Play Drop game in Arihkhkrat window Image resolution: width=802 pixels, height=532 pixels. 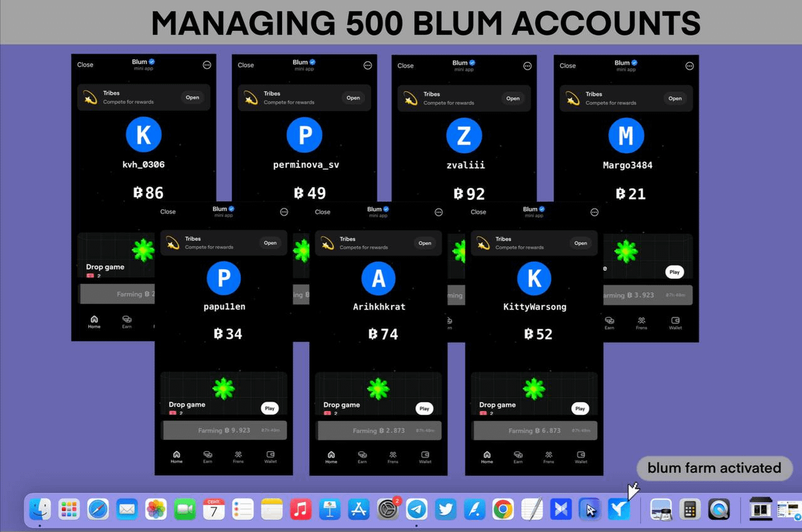click(424, 408)
